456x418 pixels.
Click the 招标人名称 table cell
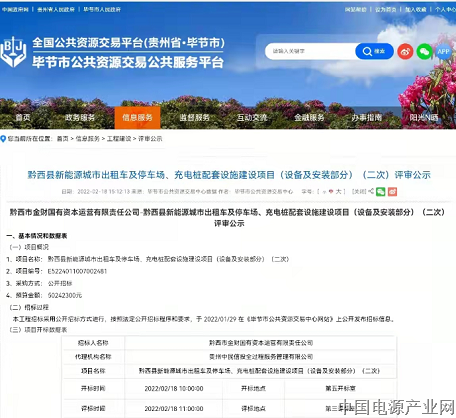click(x=93, y=343)
